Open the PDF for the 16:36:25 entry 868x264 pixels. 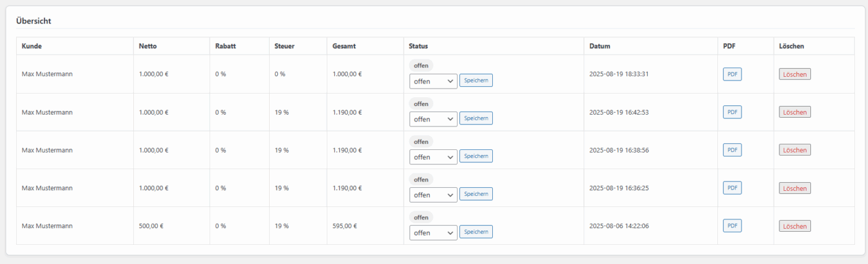tap(732, 188)
